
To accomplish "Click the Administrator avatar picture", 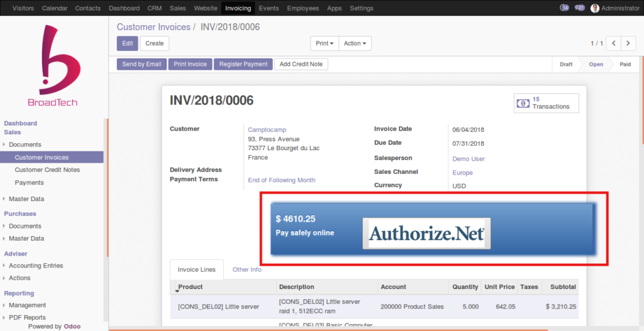I will [x=595, y=8].
